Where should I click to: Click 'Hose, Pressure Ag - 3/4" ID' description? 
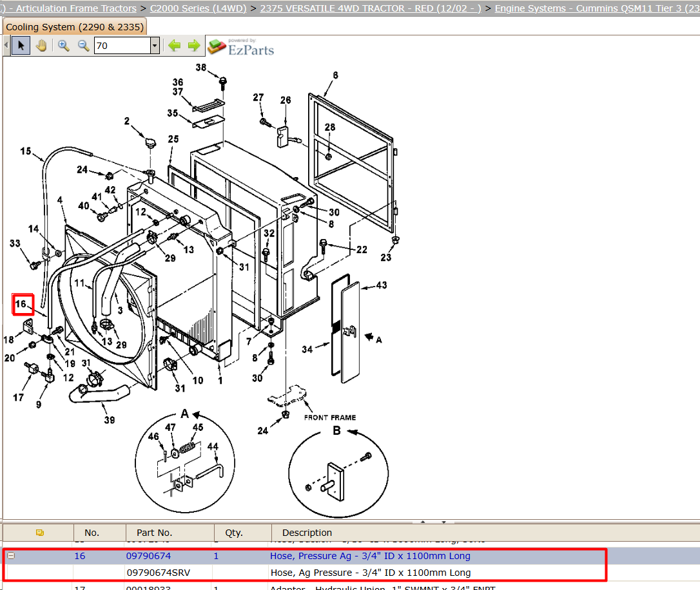tap(370, 556)
